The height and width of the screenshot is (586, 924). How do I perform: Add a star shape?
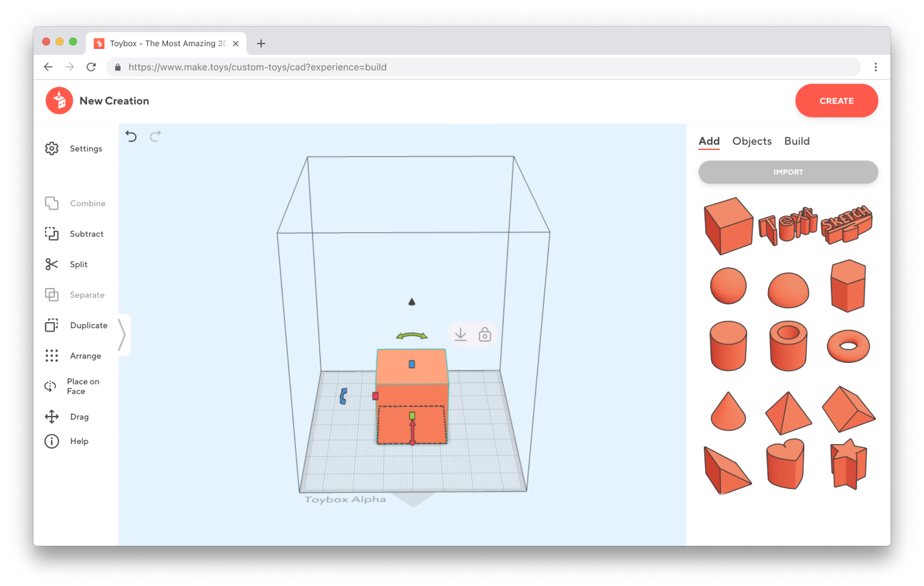(x=848, y=464)
